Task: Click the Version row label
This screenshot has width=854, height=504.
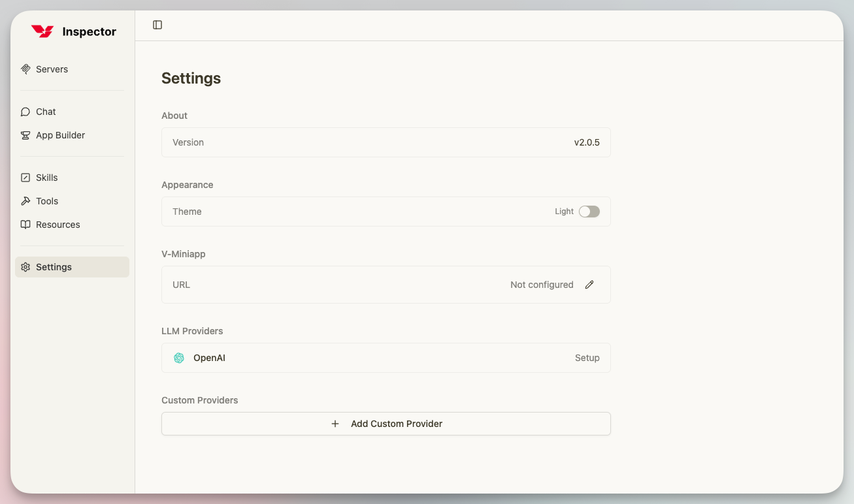Action: pyautogui.click(x=188, y=142)
